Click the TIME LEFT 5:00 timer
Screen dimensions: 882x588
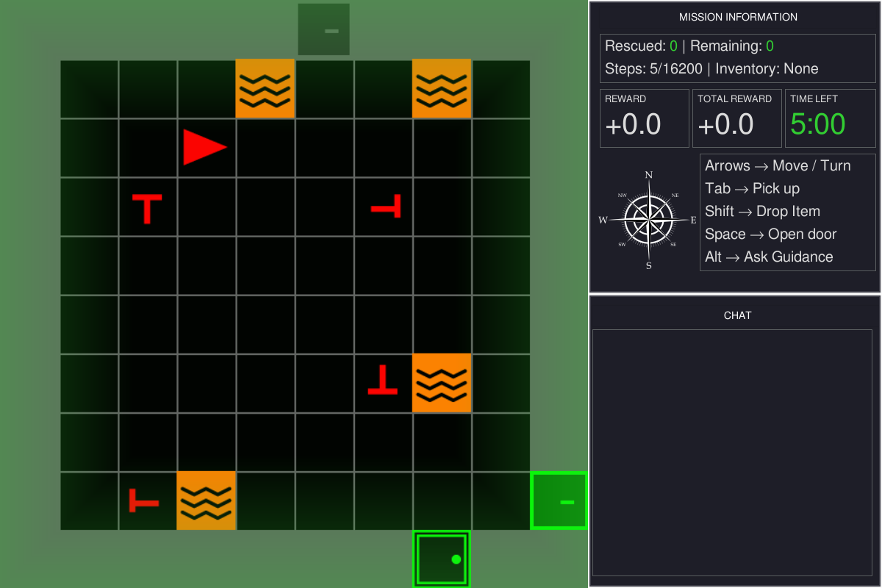[831, 118]
